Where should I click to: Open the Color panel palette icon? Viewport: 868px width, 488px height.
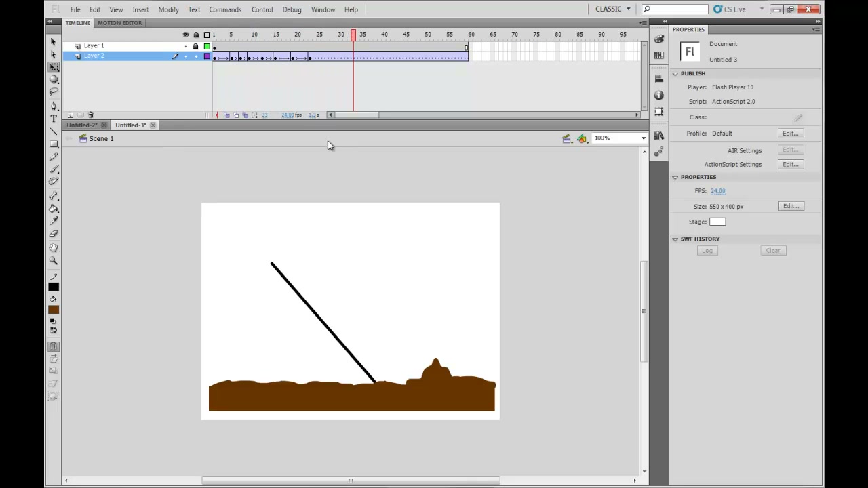(x=658, y=39)
